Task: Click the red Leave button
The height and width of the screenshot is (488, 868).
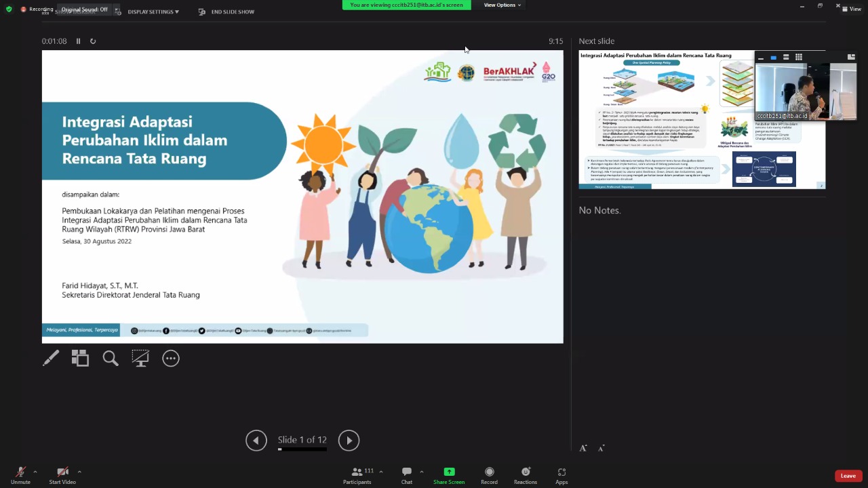Action: pyautogui.click(x=848, y=476)
